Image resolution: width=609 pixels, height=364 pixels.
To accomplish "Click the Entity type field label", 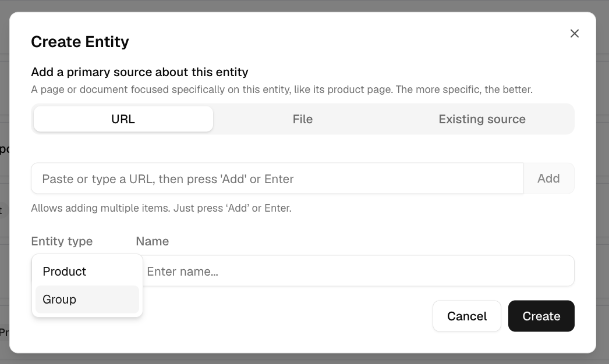I will coord(62,241).
